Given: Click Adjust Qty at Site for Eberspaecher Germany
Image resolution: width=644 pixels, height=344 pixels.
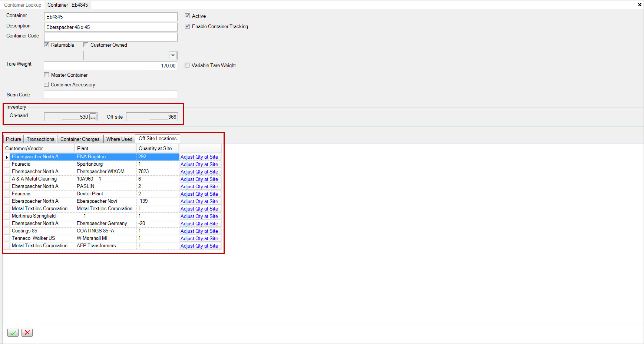Looking at the screenshot, I should tap(199, 224).
